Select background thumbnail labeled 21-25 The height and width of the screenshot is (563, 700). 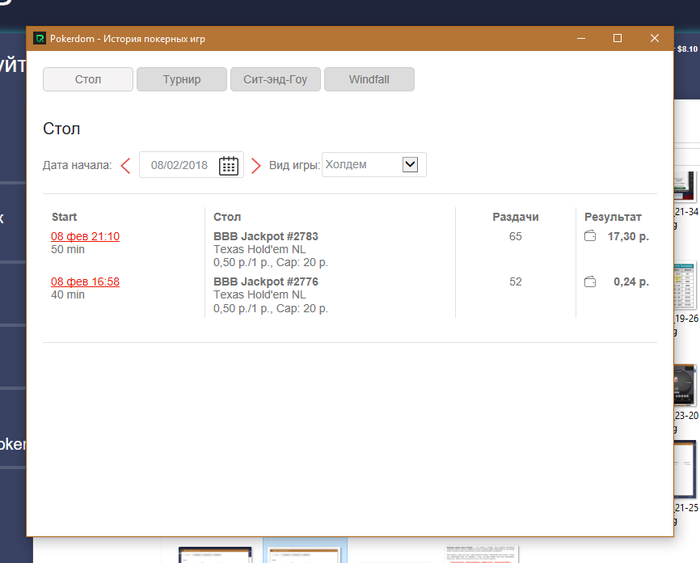[686, 470]
